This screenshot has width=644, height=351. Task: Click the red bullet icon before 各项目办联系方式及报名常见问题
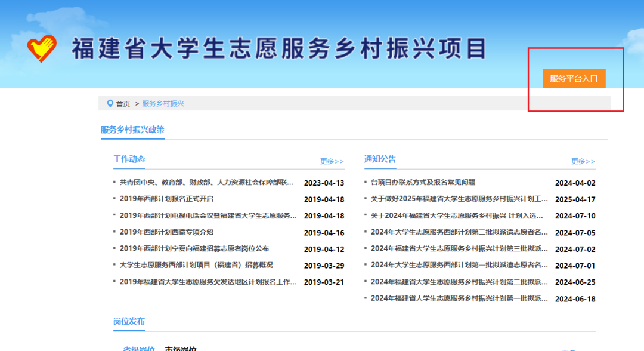(x=366, y=183)
